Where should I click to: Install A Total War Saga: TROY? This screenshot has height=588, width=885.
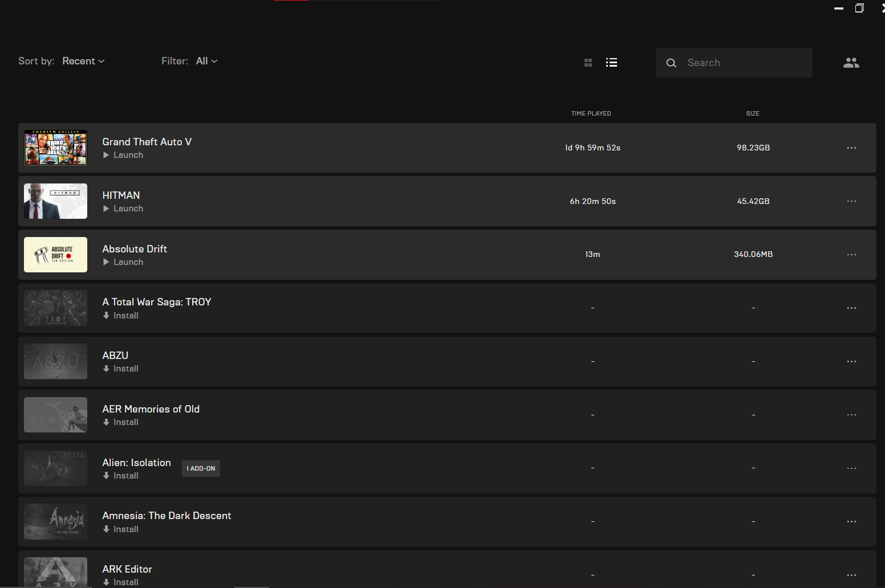[121, 316]
